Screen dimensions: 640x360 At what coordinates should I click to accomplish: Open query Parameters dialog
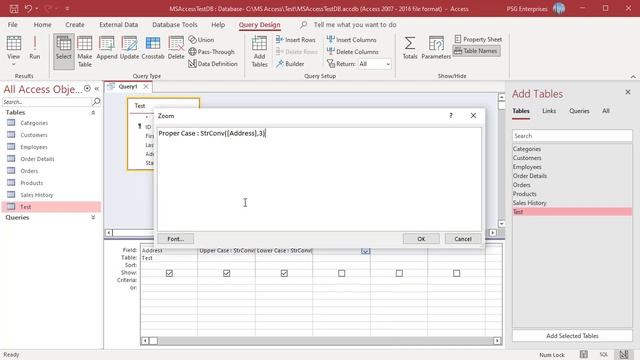click(436, 48)
